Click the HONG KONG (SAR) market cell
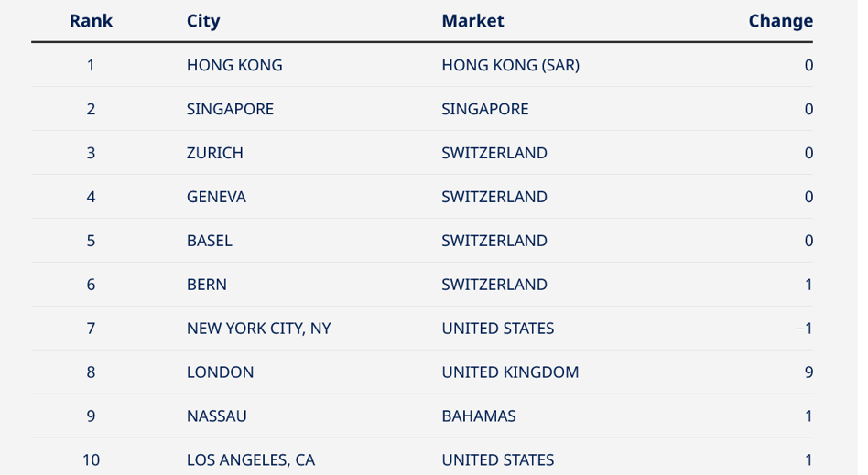The image size is (868, 475). coord(510,65)
